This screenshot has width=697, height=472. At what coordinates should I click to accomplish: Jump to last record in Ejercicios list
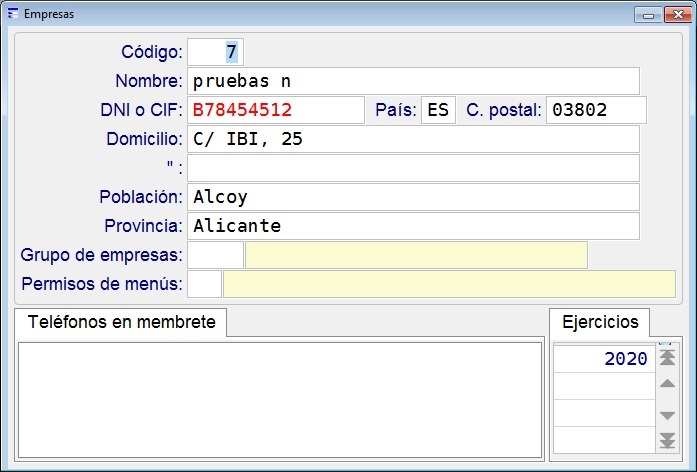[x=667, y=440]
